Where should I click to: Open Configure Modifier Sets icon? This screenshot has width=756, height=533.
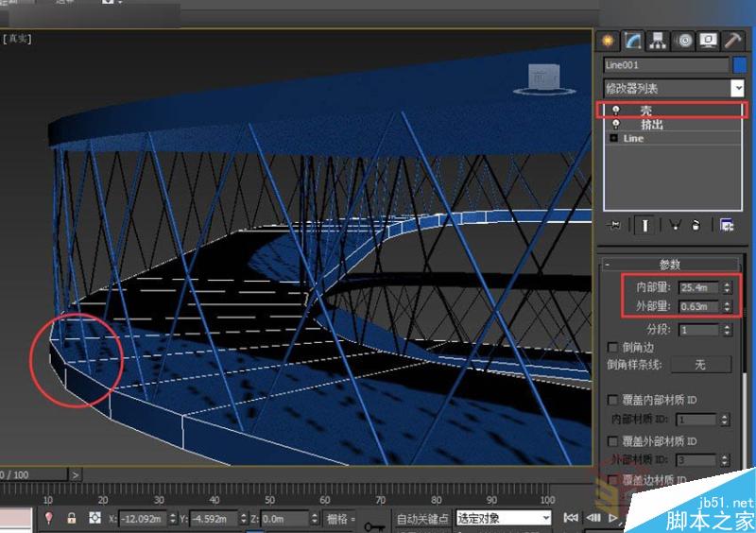coord(727,225)
